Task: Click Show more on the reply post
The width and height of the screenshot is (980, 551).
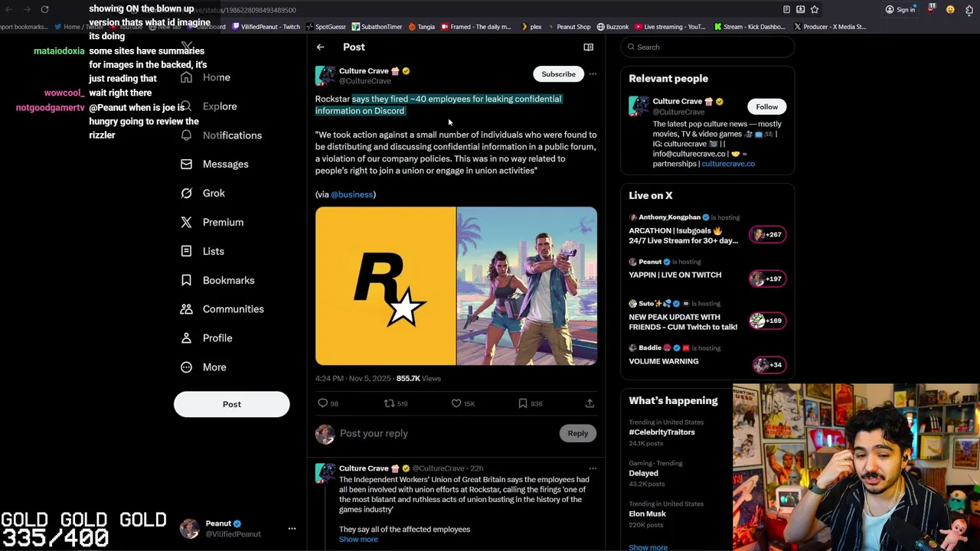Action: coord(358,540)
